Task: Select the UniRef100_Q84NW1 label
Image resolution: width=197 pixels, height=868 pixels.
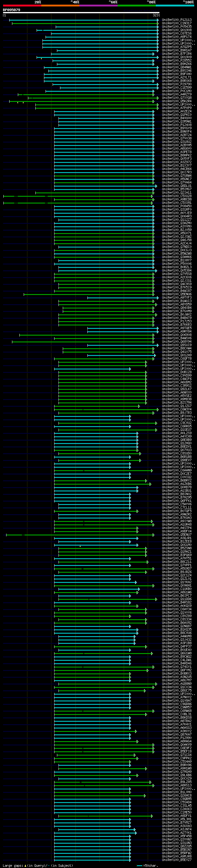Action: coord(177,67)
